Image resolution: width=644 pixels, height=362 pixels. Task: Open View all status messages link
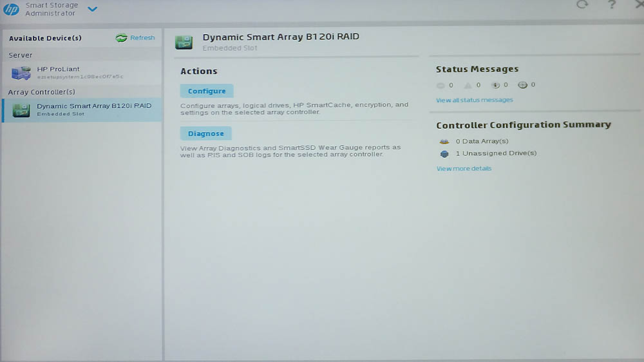(475, 100)
